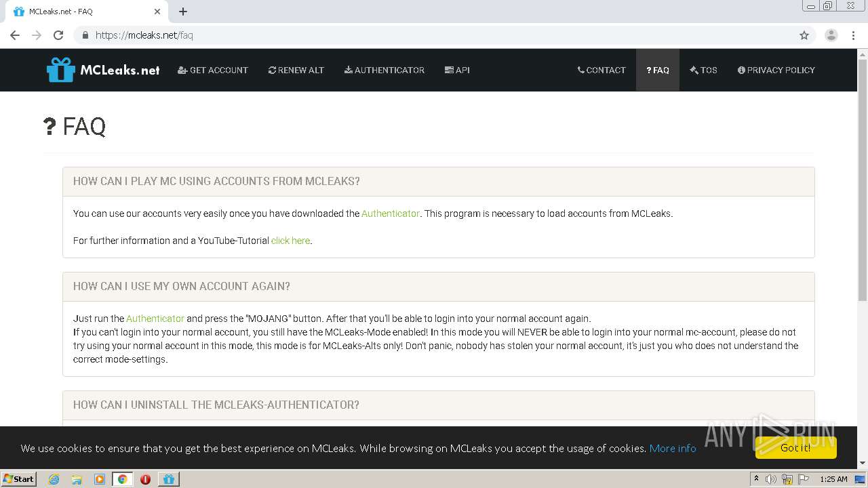Screen dimensions: 868x488
Task: Click the FAQ page title
Action: tap(75, 126)
